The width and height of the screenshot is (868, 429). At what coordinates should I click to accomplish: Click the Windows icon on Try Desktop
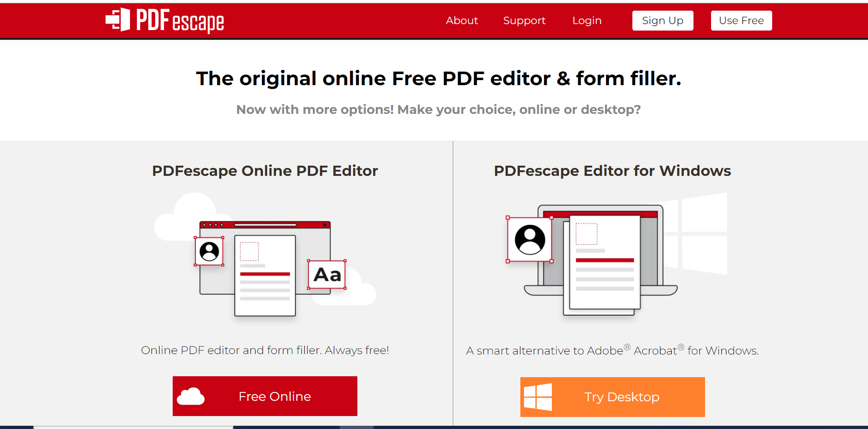click(x=538, y=397)
